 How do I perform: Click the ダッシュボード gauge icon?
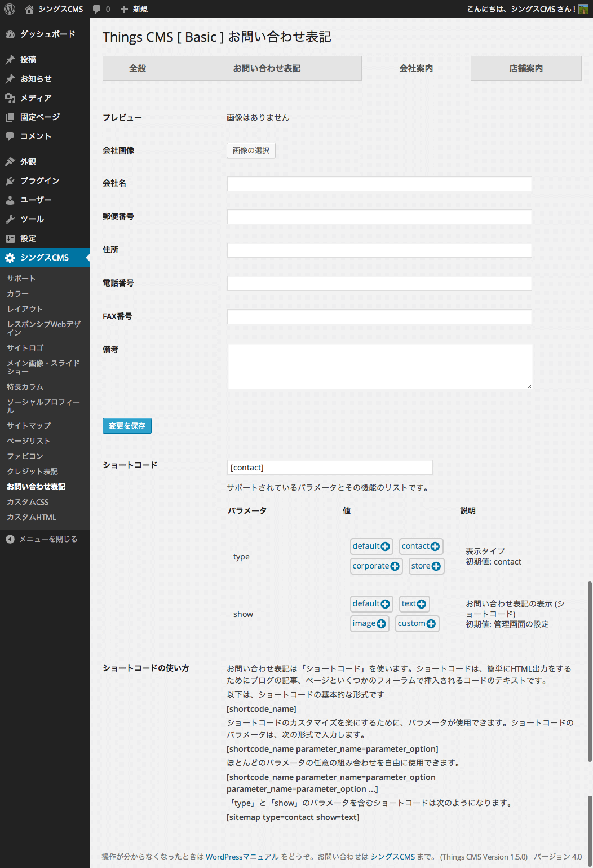[x=10, y=34]
